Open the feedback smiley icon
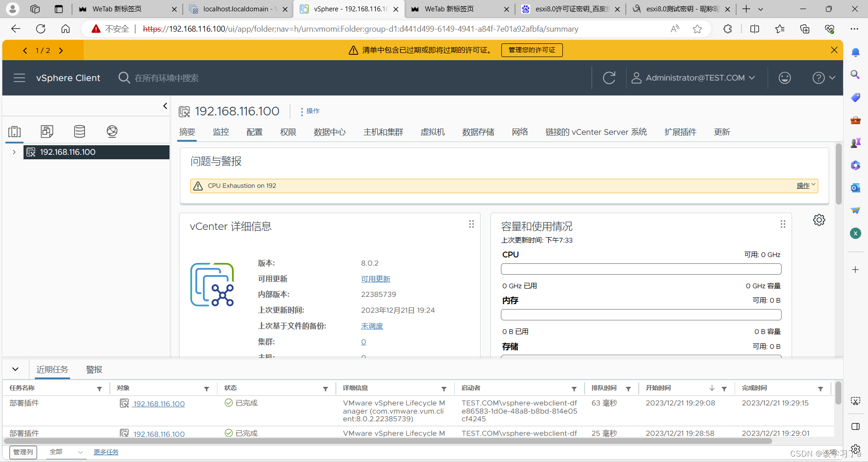 tap(785, 78)
